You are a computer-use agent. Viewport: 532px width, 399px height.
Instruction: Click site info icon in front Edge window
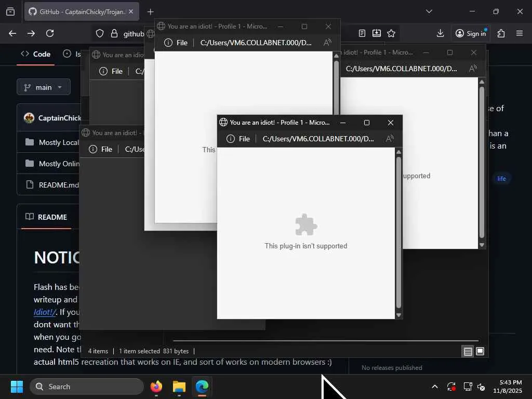[230, 139]
